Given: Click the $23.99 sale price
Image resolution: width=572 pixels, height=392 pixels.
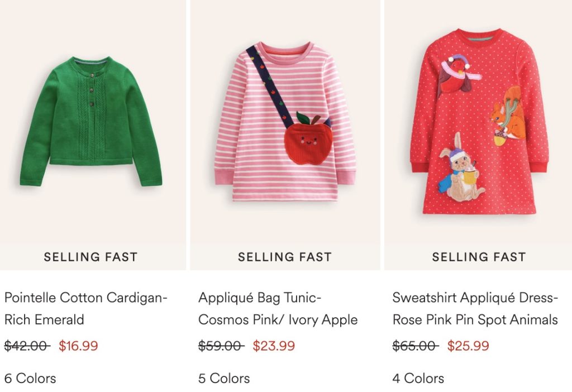Looking at the screenshot, I should coord(274,346).
